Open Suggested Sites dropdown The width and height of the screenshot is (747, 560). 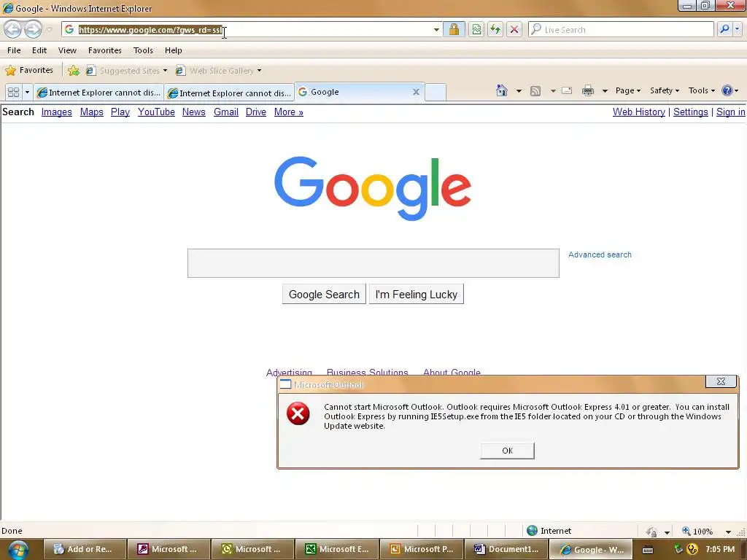click(x=127, y=71)
